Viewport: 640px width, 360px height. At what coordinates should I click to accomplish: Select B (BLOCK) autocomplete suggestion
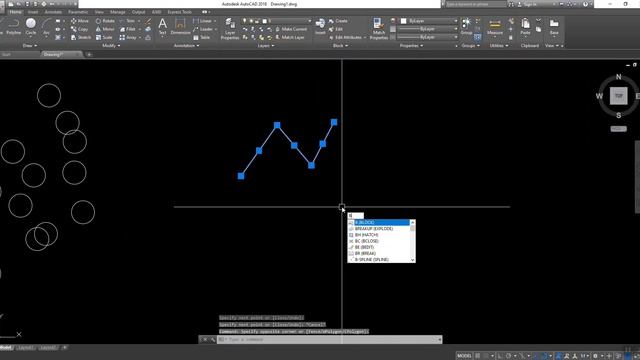[x=378, y=222]
